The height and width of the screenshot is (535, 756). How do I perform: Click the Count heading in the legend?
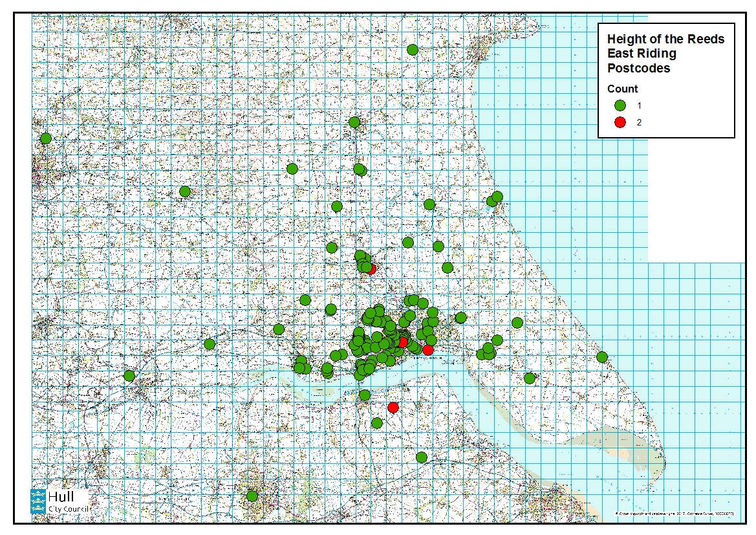[622, 89]
